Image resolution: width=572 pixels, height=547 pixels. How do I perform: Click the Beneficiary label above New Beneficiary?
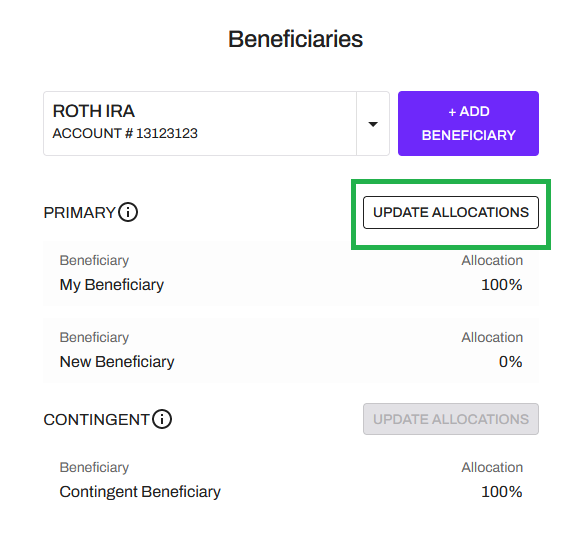[x=94, y=337]
